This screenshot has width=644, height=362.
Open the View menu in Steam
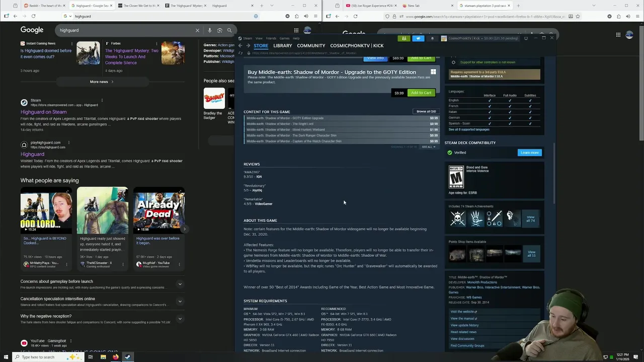(x=259, y=38)
